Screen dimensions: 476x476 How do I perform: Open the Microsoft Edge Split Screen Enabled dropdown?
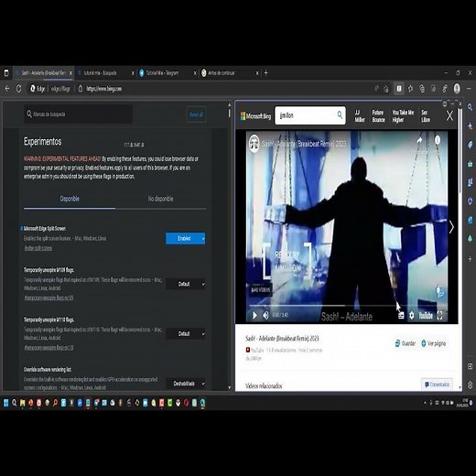click(x=186, y=238)
